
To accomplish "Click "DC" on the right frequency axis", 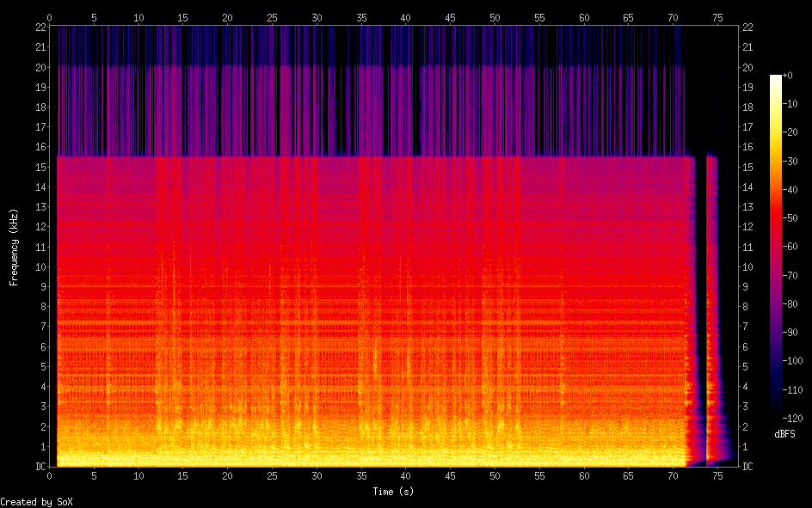I will [747, 467].
